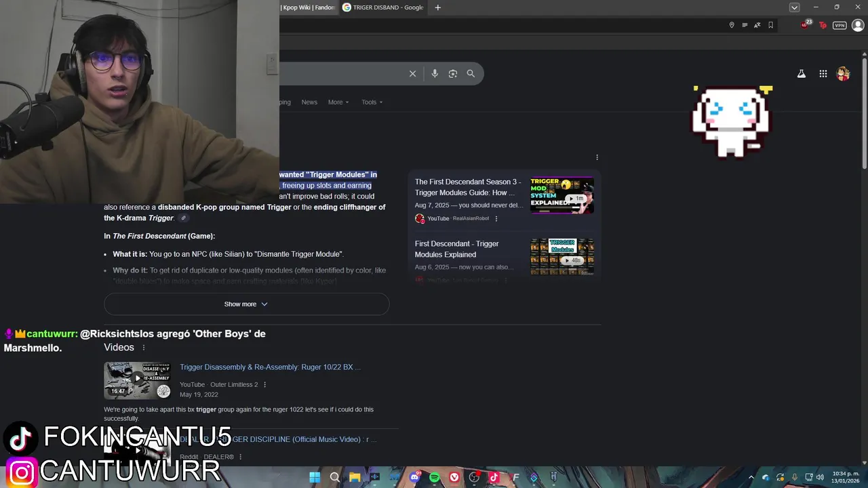Open options for RealAsianRobot YouTube source
The width and height of the screenshot is (868, 488).
tap(496, 218)
